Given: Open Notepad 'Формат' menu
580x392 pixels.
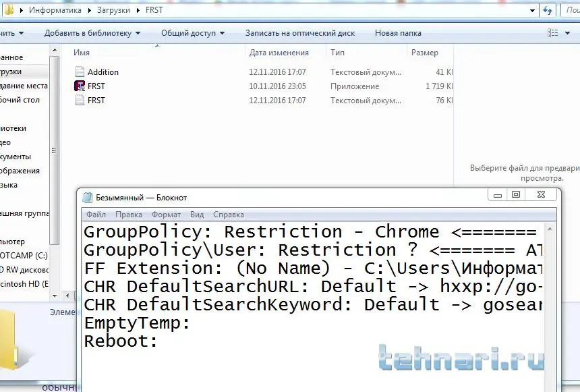Looking at the screenshot, I should 166,215.
